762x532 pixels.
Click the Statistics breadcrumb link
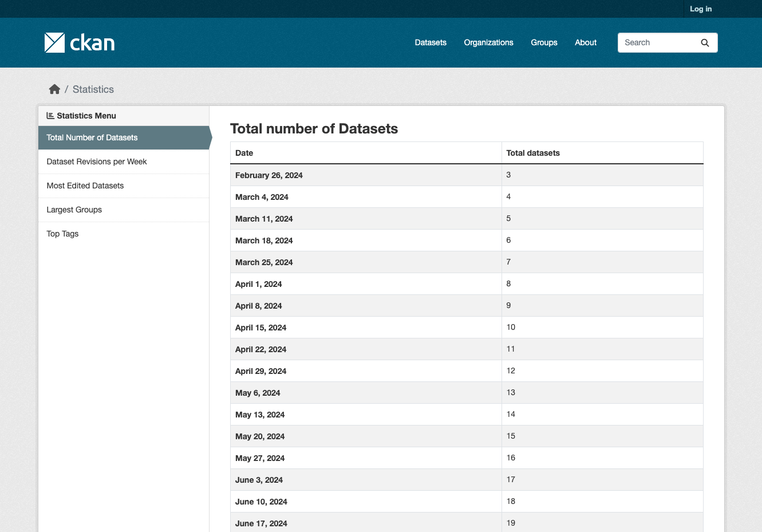tap(93, 89)
